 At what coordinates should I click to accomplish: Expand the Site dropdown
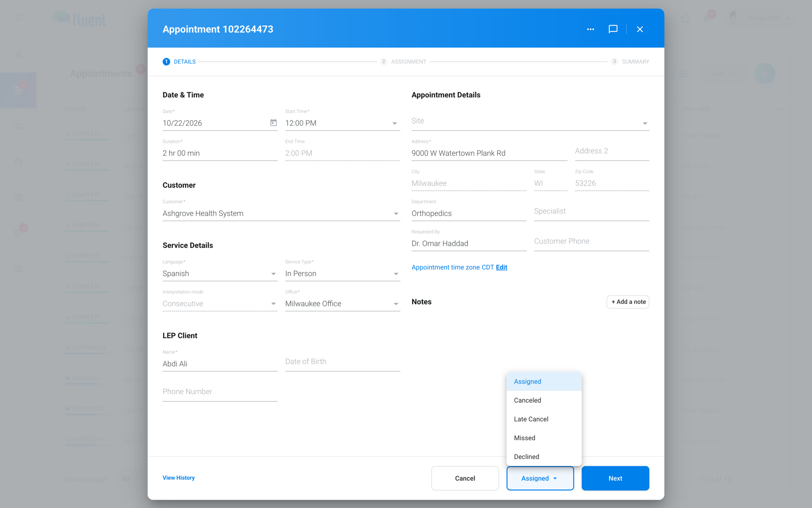(530, 121)
